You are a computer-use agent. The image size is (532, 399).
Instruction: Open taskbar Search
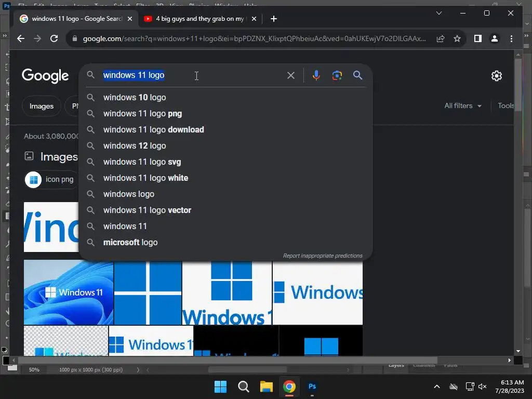(243, 387)
